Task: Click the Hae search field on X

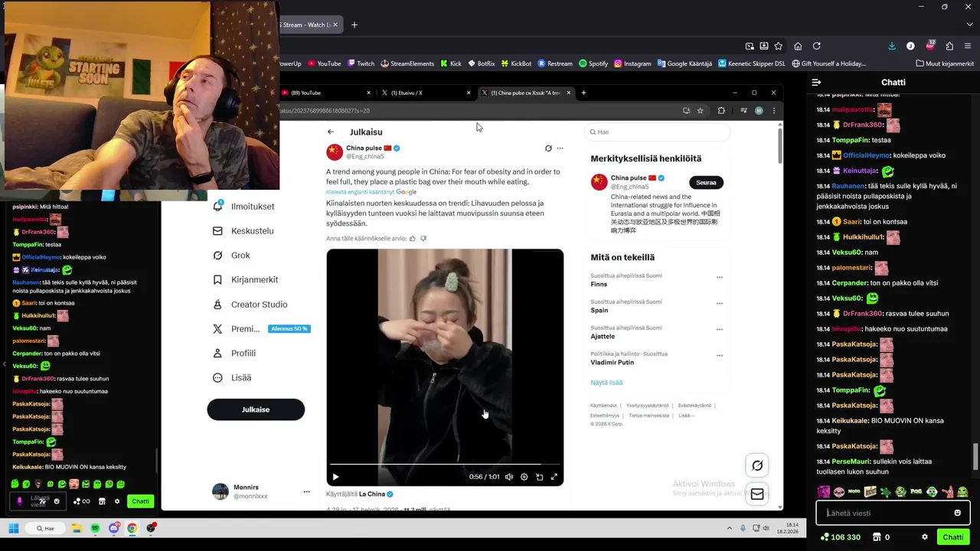Action: (x=658, y=132)
